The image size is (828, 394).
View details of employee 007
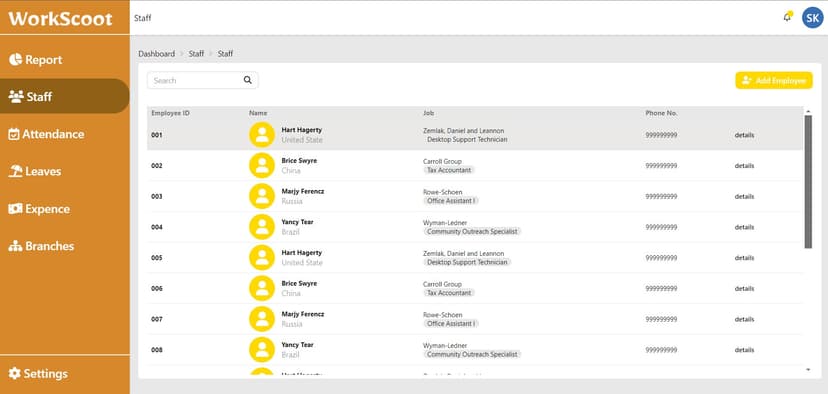point(744,319)
